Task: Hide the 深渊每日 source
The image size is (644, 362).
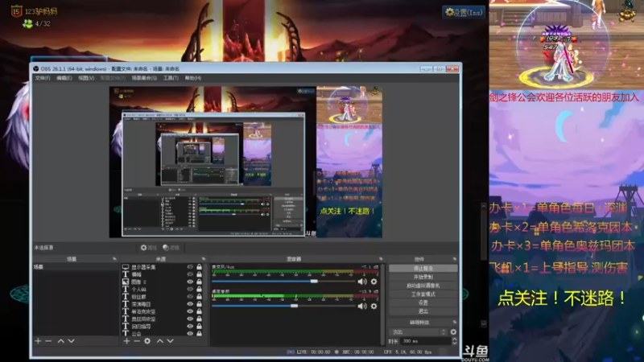Action: tap(190, 304)
